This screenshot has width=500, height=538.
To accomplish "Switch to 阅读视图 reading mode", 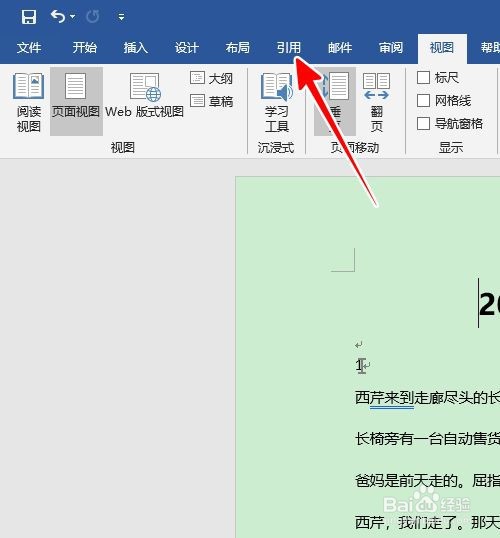I will pyautogui.click(x=29, y=102).
